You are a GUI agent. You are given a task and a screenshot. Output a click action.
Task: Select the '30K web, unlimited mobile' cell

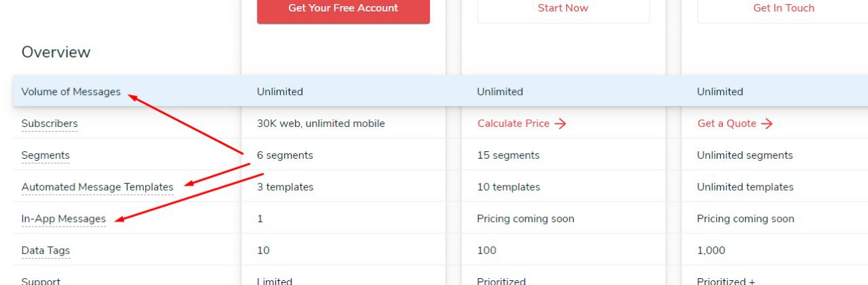tap(321, 123)
